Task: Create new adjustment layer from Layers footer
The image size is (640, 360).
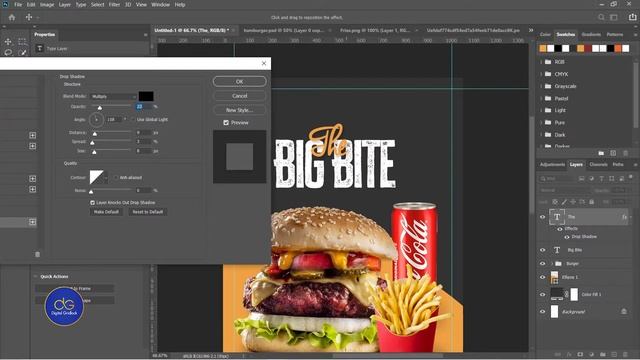Action: point(591,354)
